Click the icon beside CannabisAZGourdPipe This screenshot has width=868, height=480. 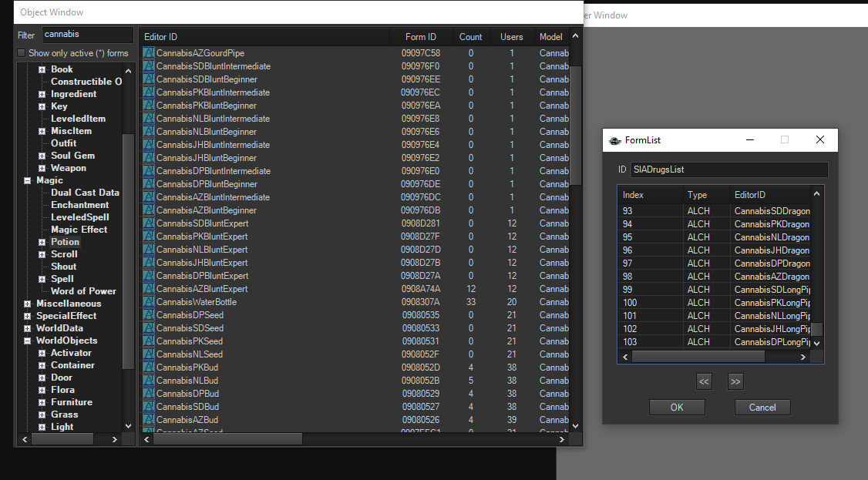point(148,53)
